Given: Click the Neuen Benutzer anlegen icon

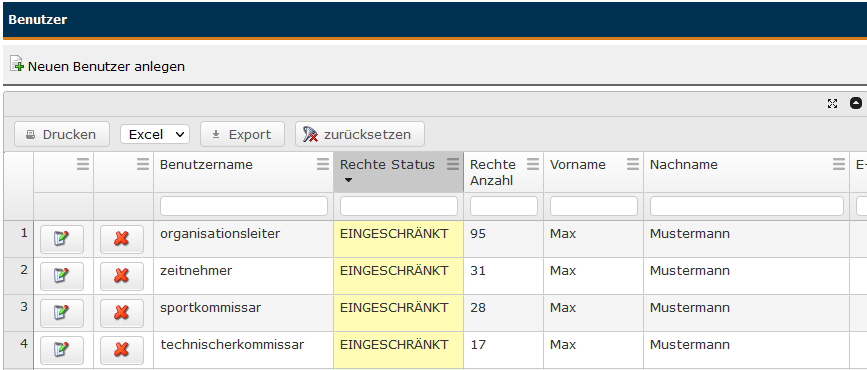Looking at the screenshot, I should click(17, 65).
